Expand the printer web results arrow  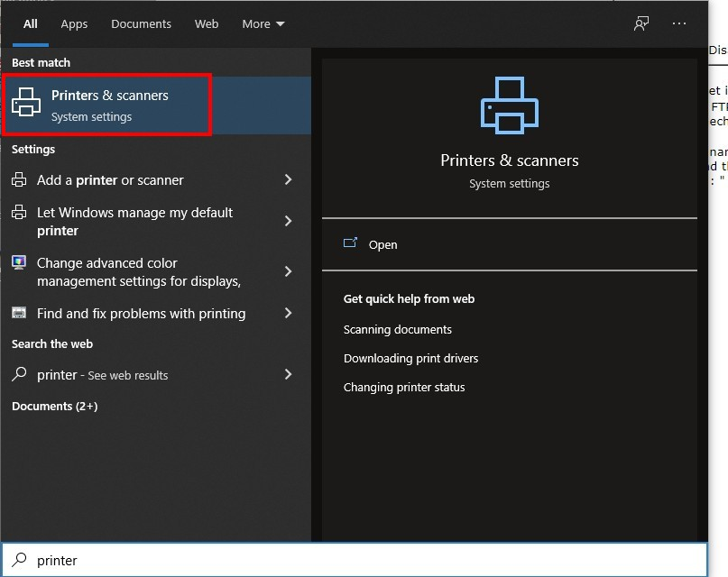289,374
